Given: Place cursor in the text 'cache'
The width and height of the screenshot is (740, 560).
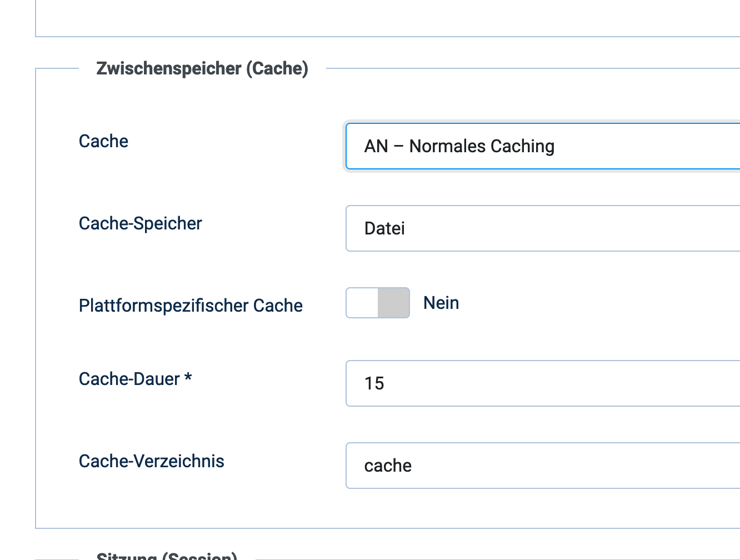Looking at the screenshot, I should point(388,466).
